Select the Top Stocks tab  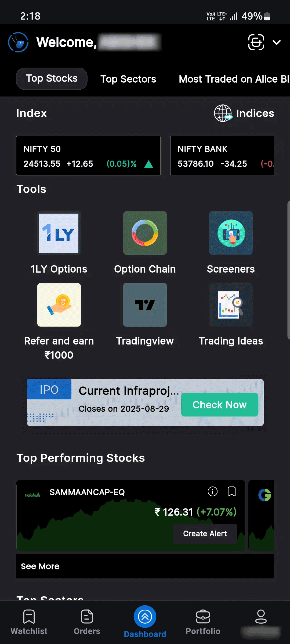coord(52,79)
